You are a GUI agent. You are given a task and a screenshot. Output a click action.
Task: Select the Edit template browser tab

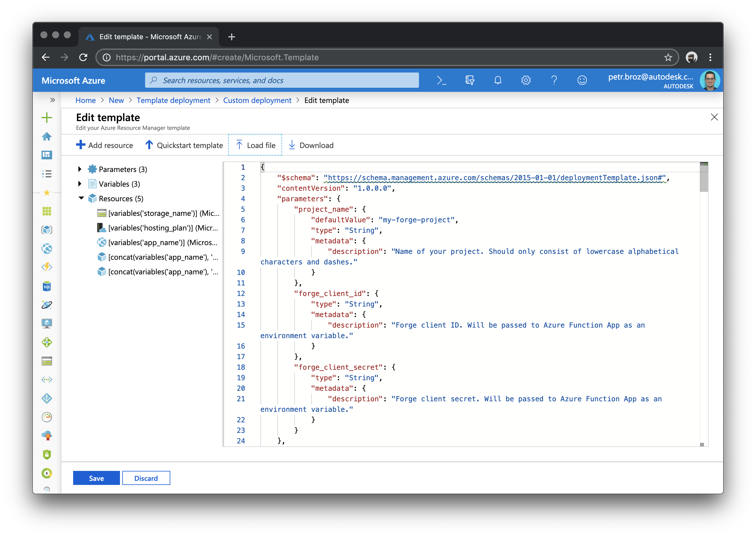coord(149,37)
